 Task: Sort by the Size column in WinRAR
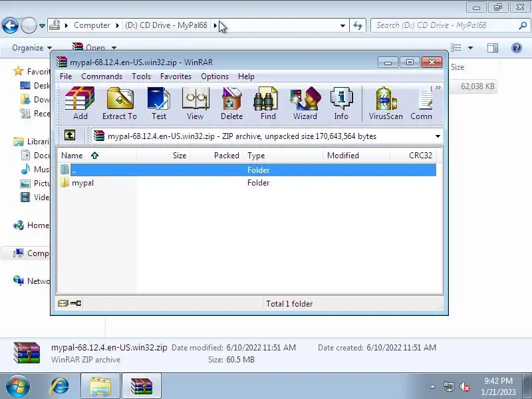(x=163, y=156)
